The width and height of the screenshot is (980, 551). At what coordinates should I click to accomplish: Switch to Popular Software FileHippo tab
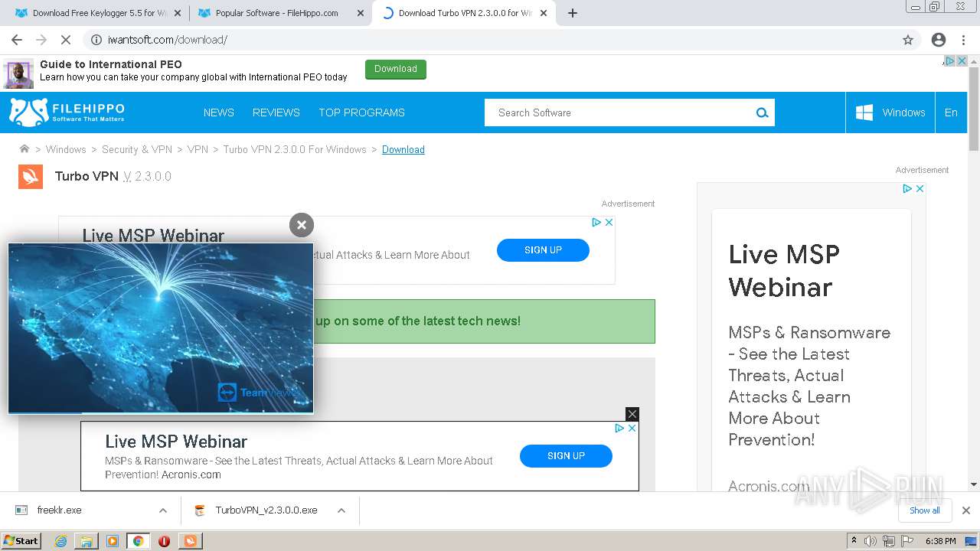pos(276,13)
